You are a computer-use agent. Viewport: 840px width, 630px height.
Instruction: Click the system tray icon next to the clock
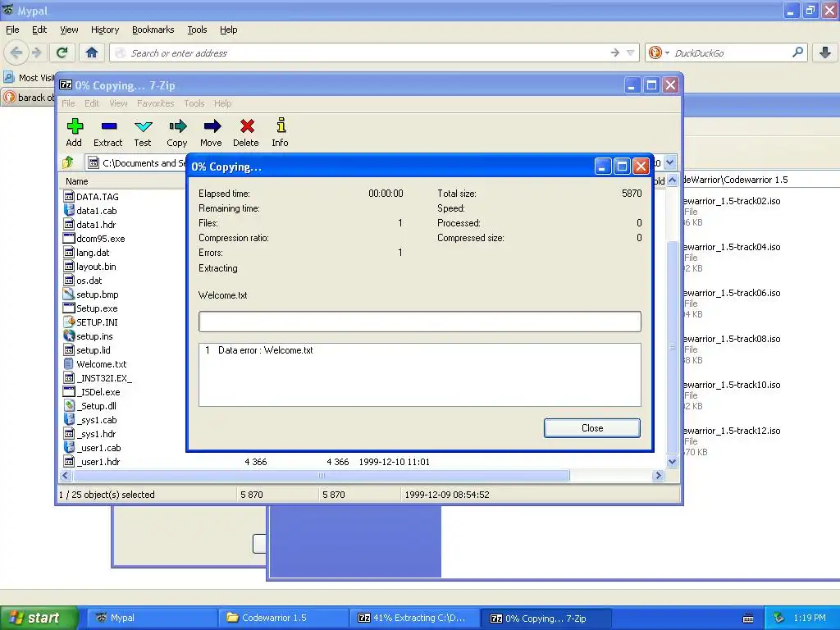pos(778,618)
